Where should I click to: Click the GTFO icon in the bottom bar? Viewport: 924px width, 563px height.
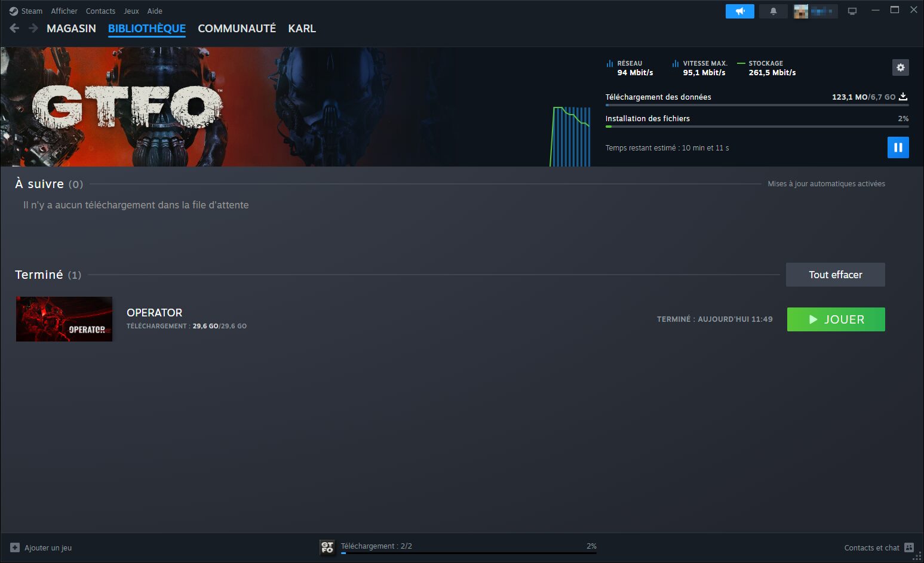coord(327,547)
